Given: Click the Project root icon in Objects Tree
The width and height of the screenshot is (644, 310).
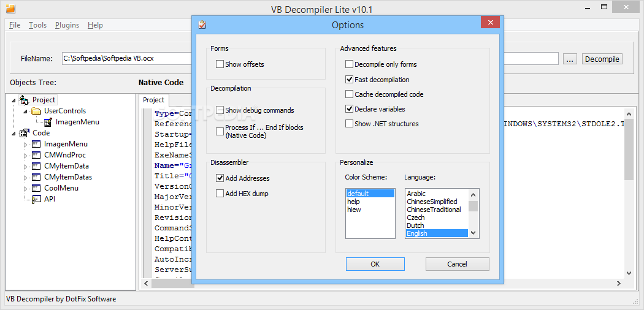Looking at the screenshot, I should [x=25, y=100].
